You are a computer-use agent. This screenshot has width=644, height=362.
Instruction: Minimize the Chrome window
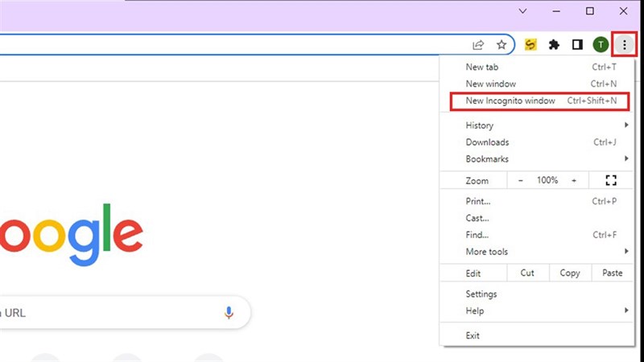coord(556,11)
